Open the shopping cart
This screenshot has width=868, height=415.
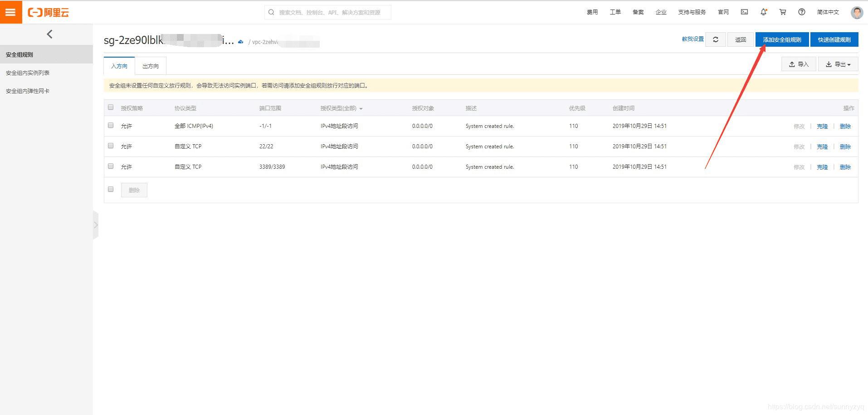click(x=783, y=12)
